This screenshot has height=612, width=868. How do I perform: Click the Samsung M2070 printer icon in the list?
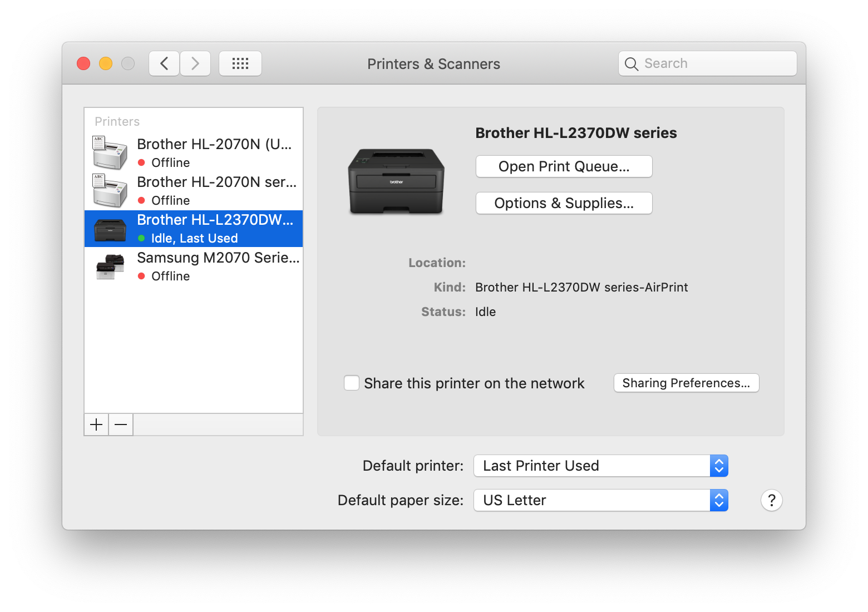point(110,266)
